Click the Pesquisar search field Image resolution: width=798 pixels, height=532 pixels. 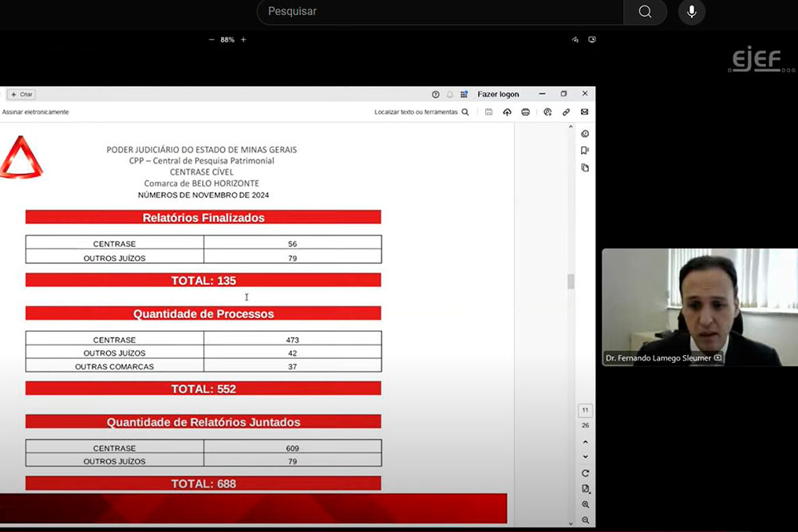tap(439, 12)
